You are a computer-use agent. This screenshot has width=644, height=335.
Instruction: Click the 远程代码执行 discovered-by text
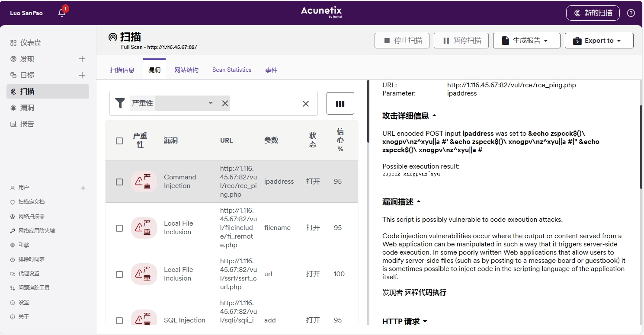pyautogui.click(x=426, y=293)
